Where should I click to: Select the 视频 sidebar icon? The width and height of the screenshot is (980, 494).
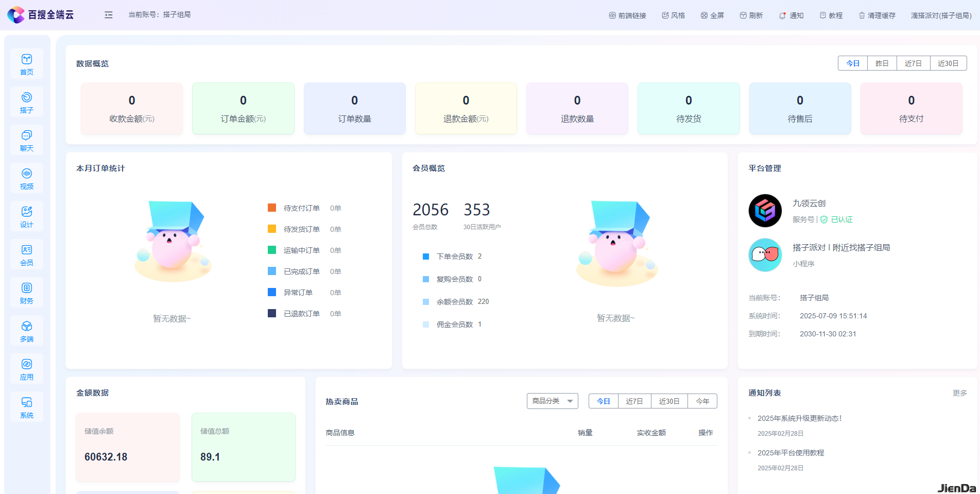pyautogui.click(x=27, y=178)
